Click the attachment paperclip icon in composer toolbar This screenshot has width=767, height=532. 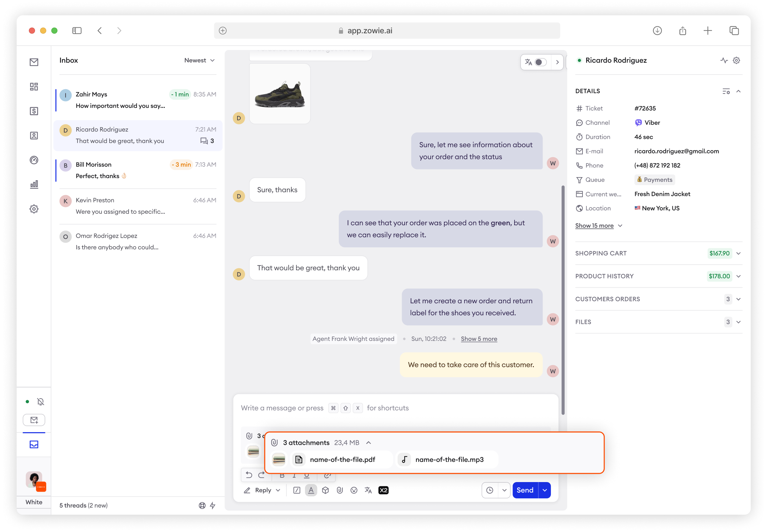pyautogui.click(x=339, y=490)
